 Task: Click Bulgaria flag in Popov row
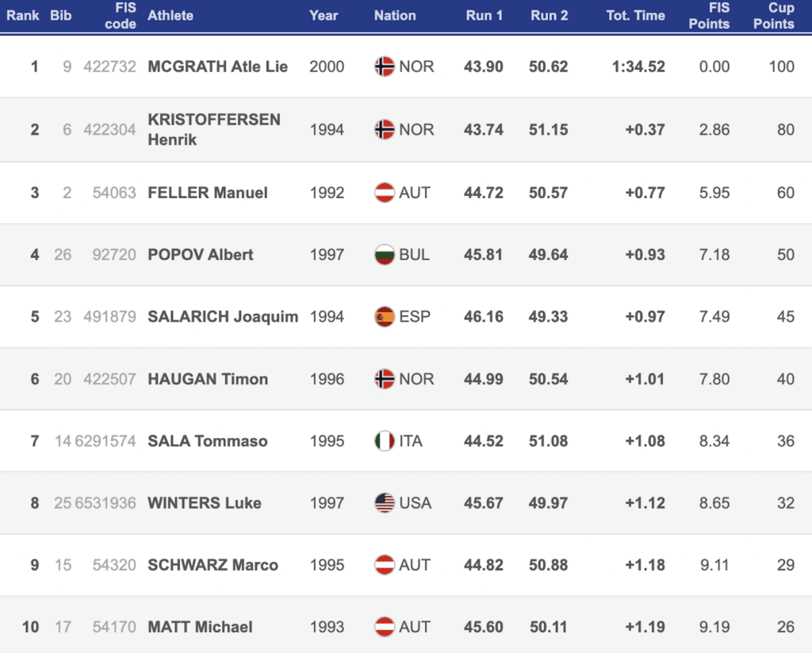[385, 254]
